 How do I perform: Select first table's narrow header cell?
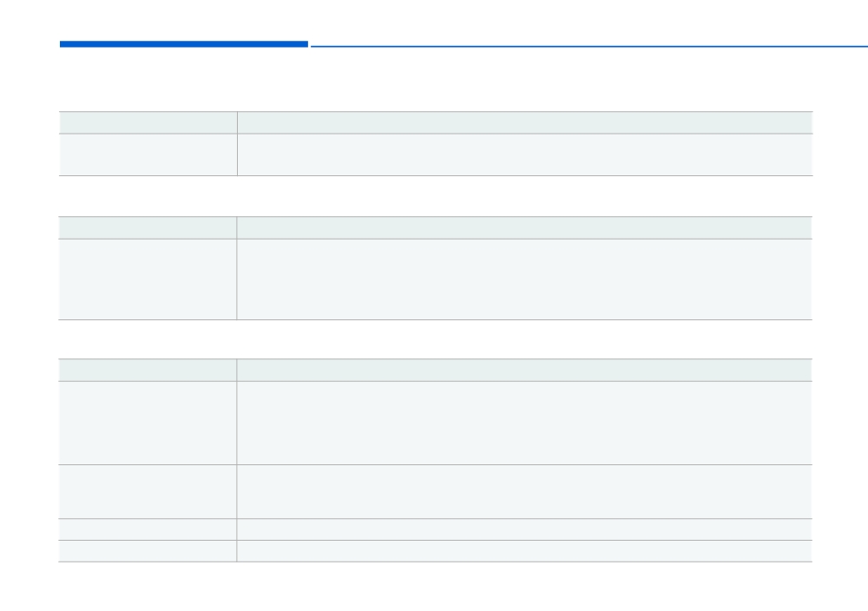148,122
